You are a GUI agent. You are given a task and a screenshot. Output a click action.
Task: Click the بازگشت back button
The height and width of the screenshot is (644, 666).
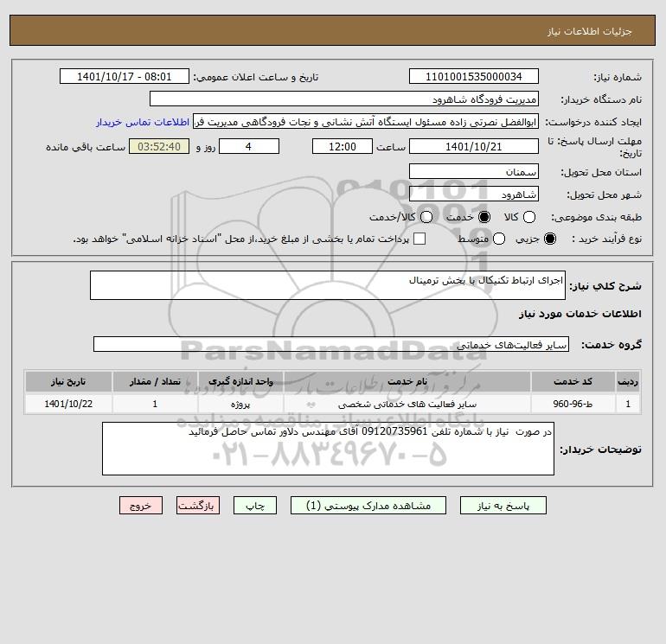point(198,506)
